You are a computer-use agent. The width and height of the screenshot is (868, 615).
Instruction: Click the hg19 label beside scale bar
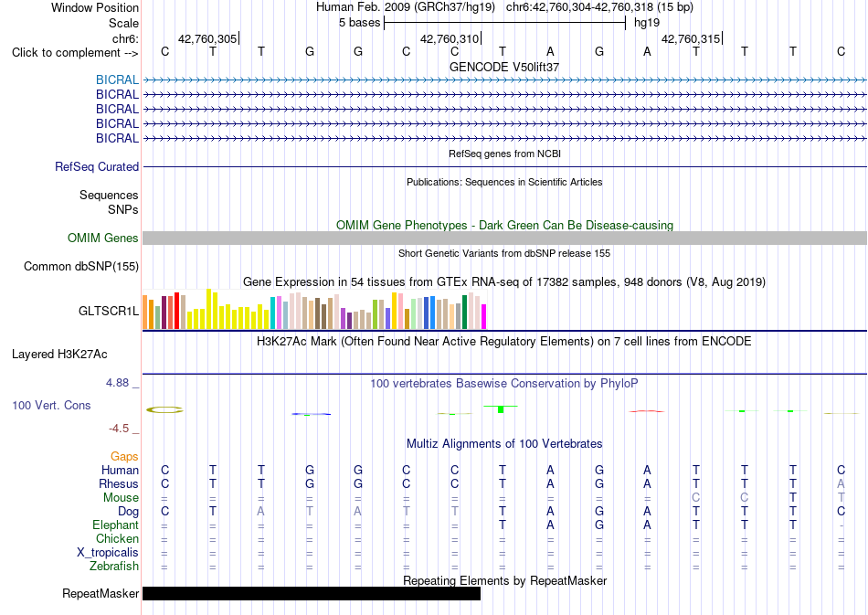[x=647, y=23]
